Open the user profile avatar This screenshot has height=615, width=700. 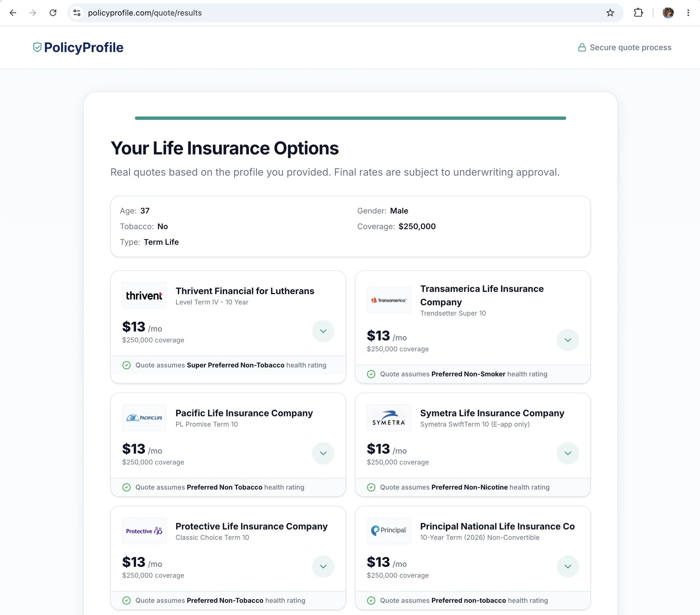(x=668, y=13)
